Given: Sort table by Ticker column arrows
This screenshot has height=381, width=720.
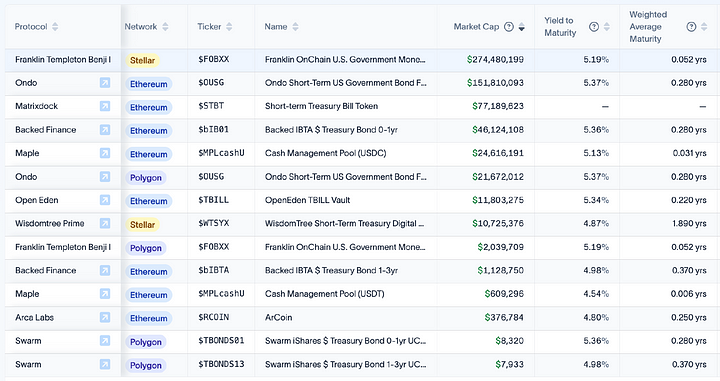Looking at the screenshot, I should (x=229, y=27).
